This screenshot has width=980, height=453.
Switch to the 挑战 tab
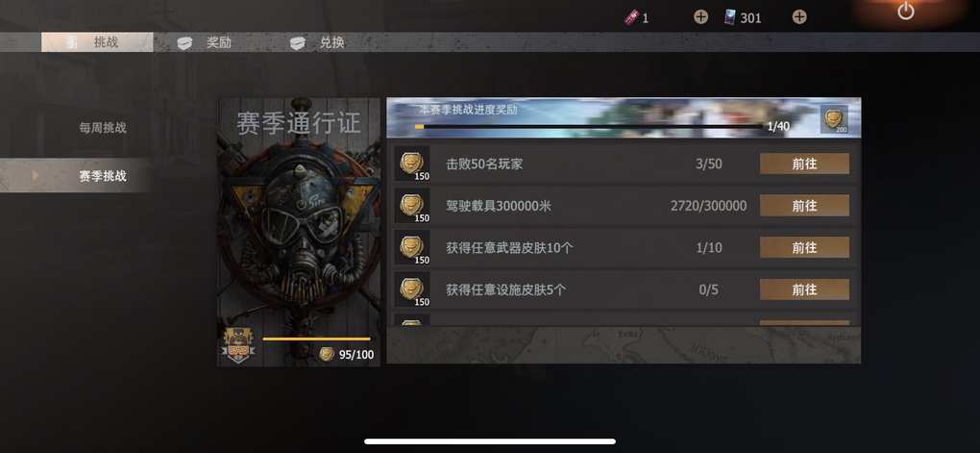97,42
